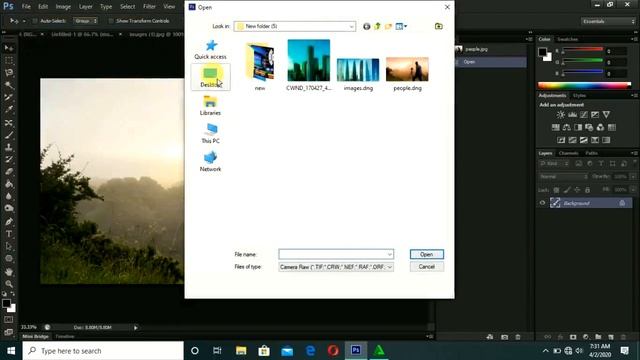Open the File menu
This screenshot has height=360, width=640.
coord(26,7)
